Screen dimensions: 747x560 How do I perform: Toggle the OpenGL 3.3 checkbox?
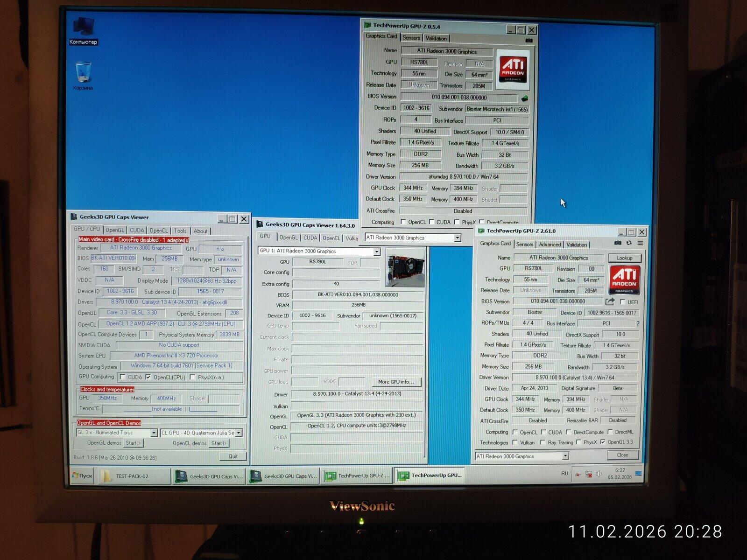pos(603,442)
